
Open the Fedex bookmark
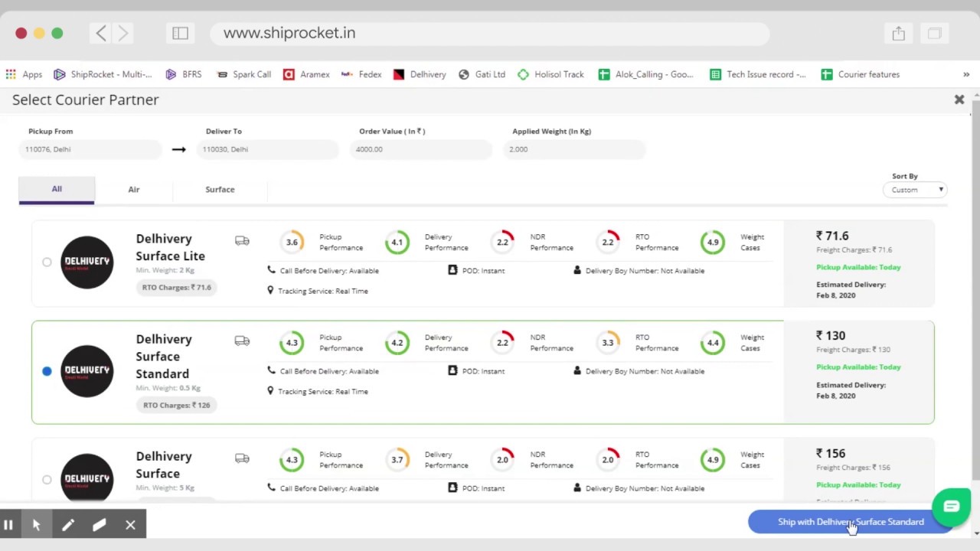tap(361, 74)
